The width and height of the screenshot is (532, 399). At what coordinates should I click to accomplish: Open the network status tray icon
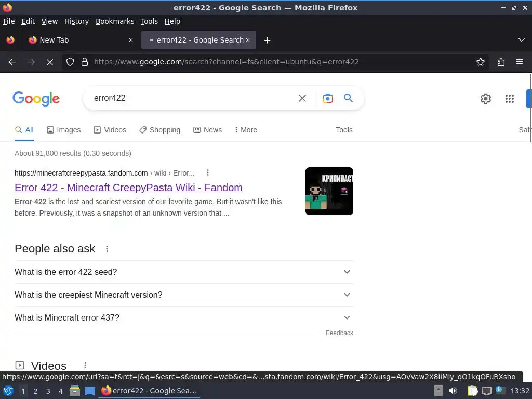pos(487,391)
